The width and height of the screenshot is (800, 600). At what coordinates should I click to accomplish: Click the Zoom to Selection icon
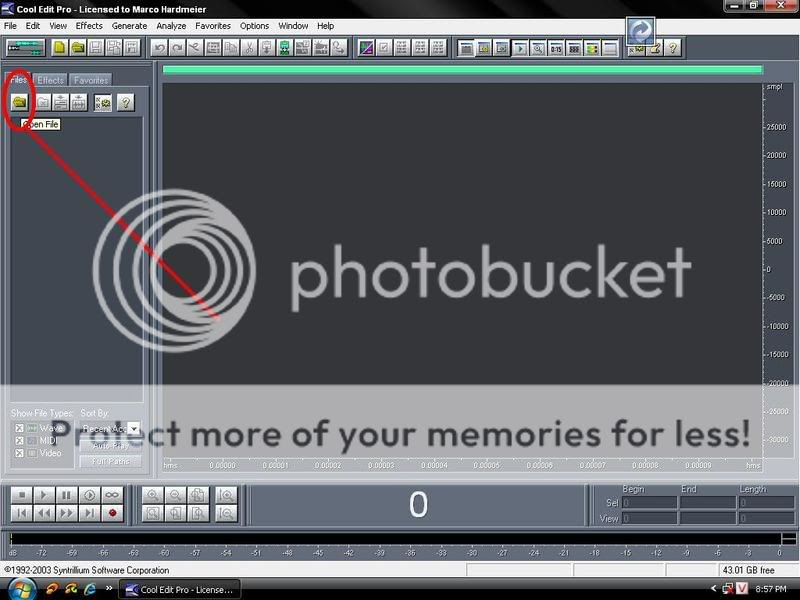[x=153, y=513]
